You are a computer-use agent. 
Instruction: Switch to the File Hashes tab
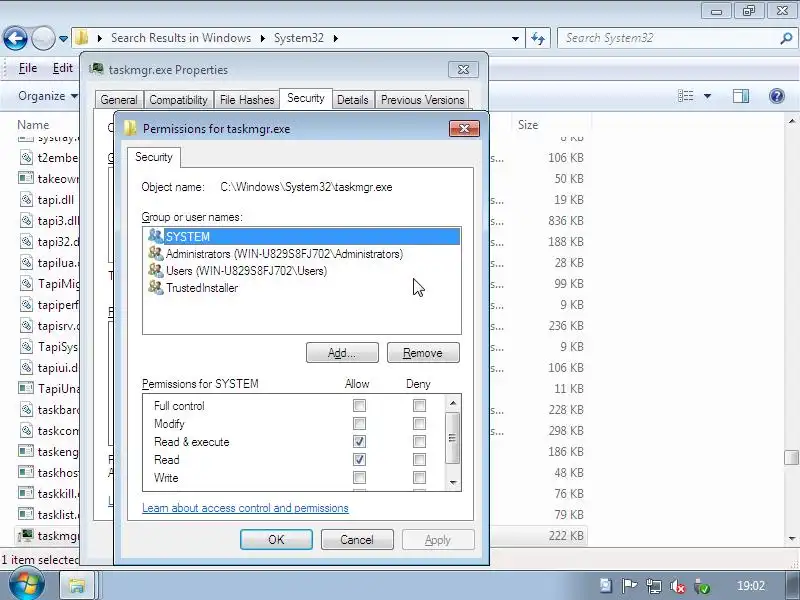(247, 100)
